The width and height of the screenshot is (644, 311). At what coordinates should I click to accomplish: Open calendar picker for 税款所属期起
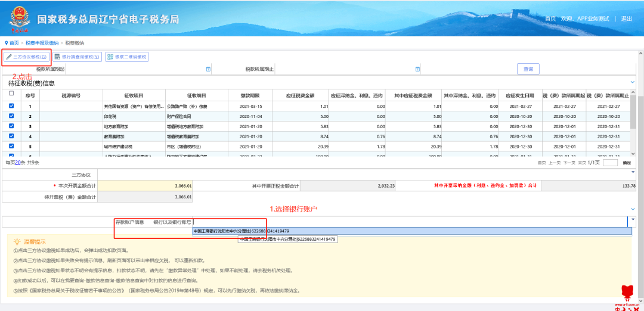pyautogui.click(x=208, y=69)
